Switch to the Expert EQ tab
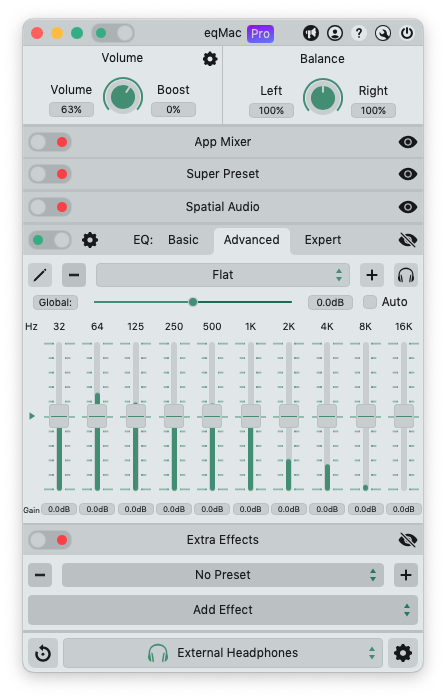 [x=322, y=240]
